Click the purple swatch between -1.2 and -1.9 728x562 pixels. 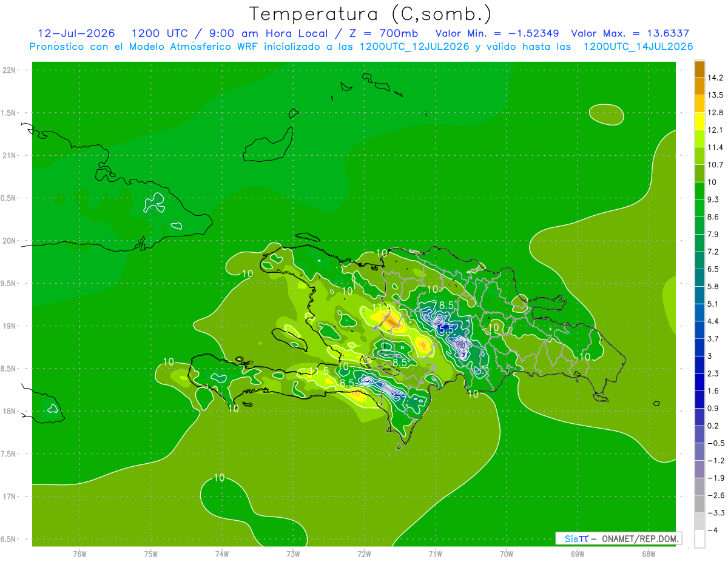[699, 469]
